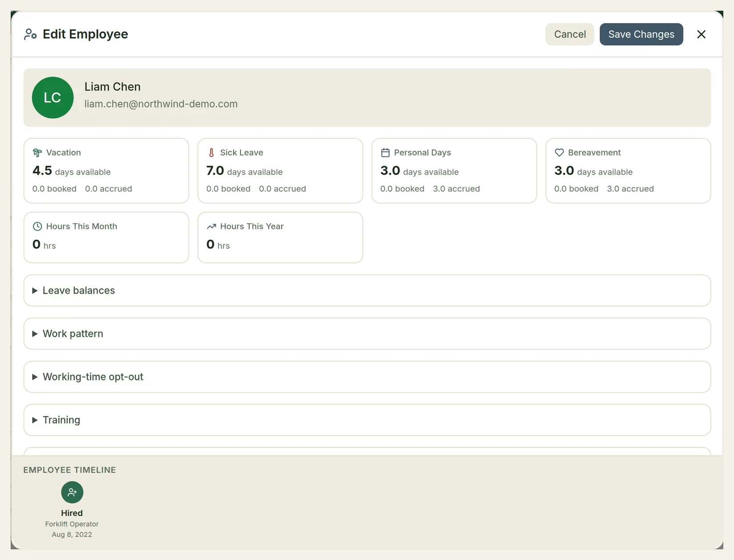Click 3.0 accrued under Personal Days
The image size is (734, 560).
457,189
